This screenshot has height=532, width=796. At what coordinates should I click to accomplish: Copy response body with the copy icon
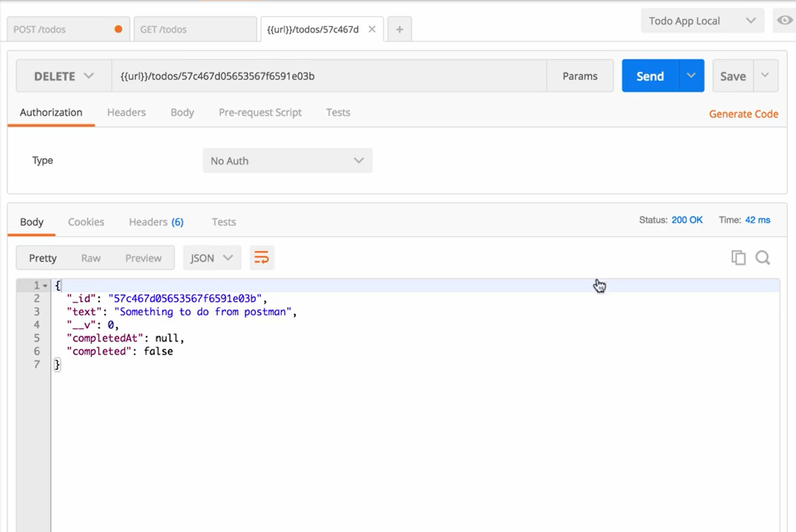pos(738,258)
